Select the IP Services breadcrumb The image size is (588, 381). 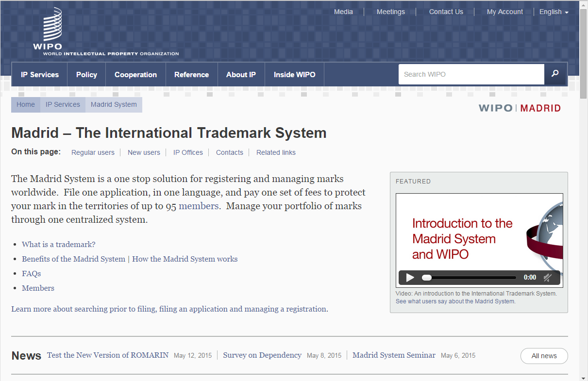(63, 104)
